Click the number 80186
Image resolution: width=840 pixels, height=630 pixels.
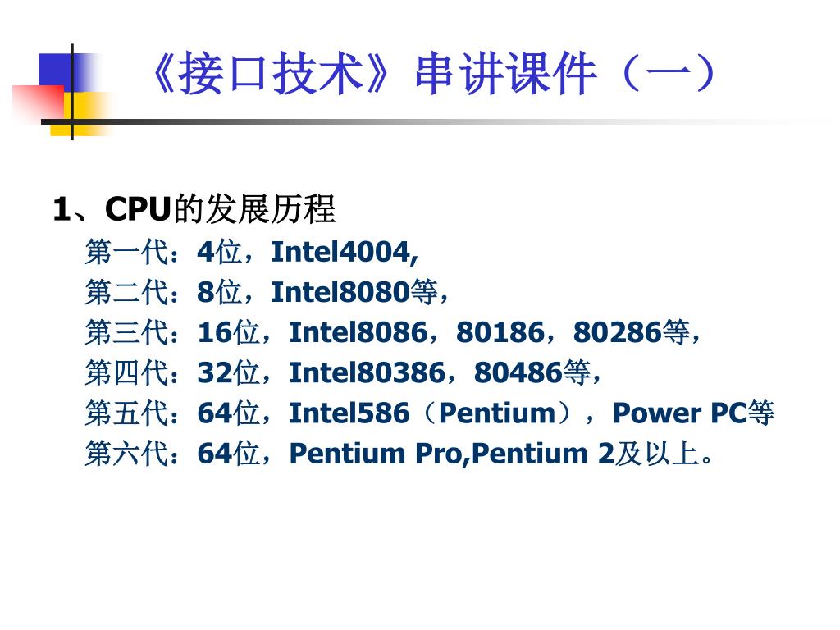(x=500, y=332)
